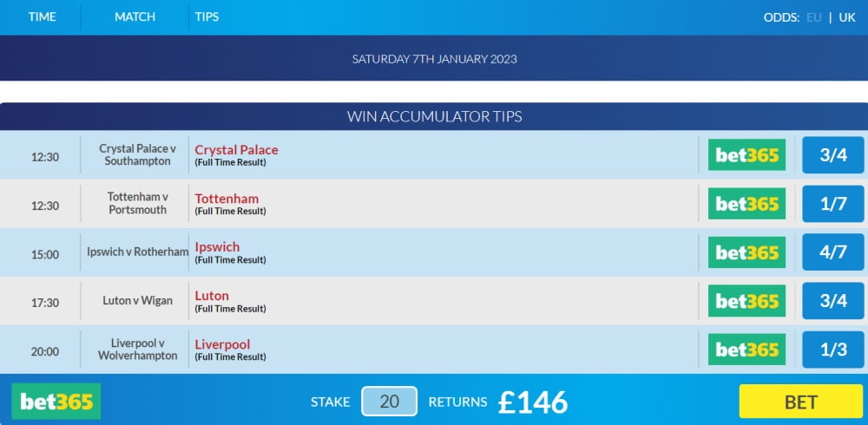Click the yellow BET button
Screen dimensions: 868x425
[801, 402]
